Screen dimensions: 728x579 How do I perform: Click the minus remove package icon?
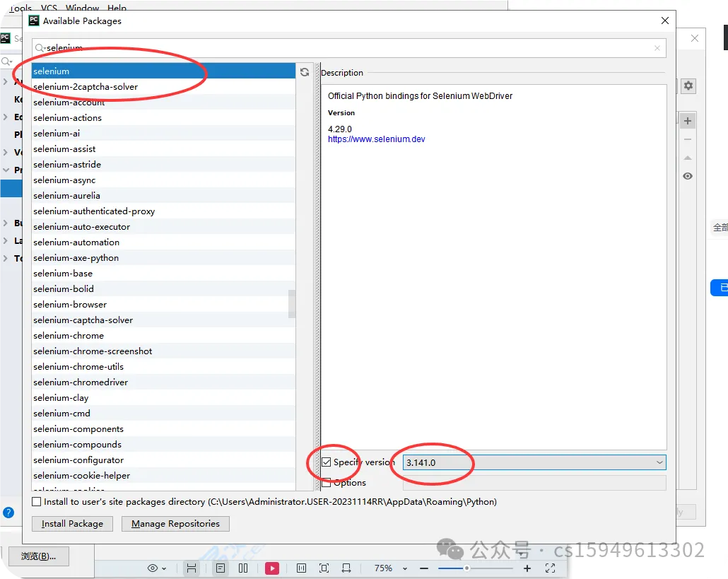(688, 139)
